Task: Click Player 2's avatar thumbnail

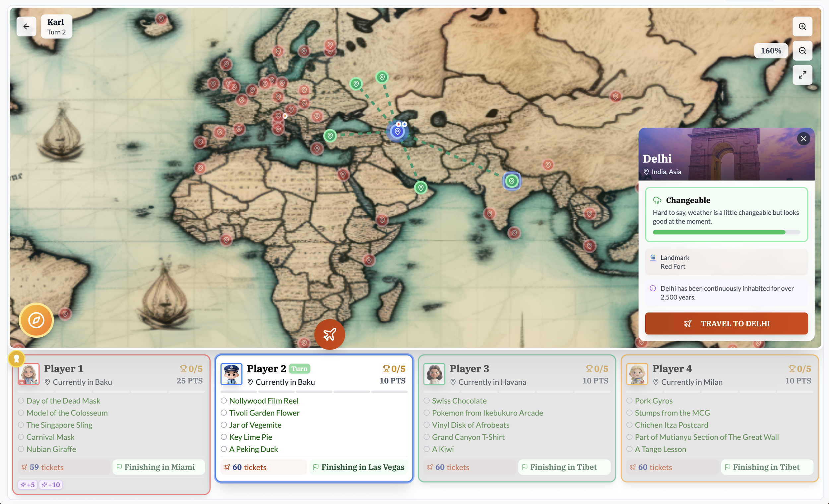Action: click(x=231, y=373)
